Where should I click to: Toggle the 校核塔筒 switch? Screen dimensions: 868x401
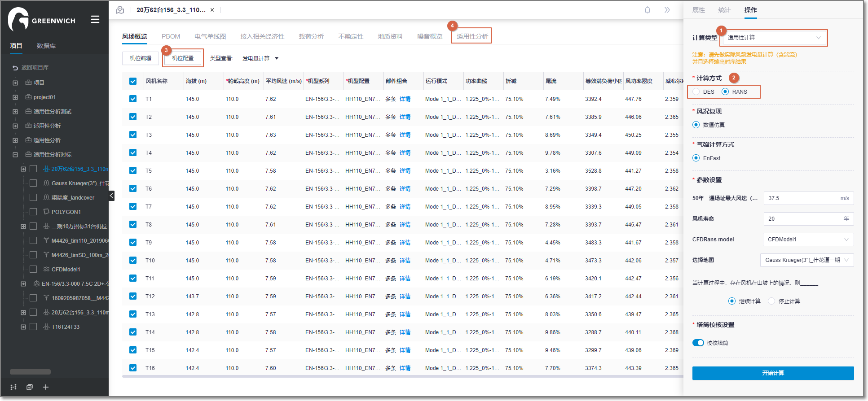[698, 343]
